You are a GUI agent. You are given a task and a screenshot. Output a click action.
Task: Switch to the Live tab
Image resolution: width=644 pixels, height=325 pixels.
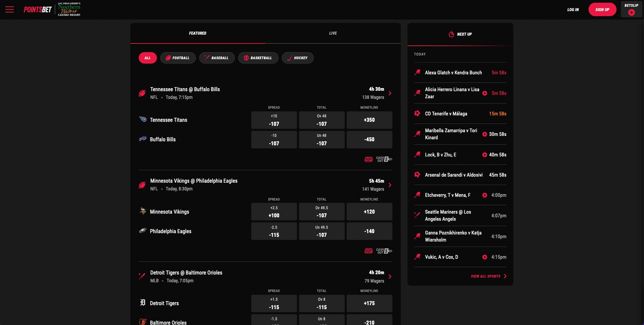[333, 33]
